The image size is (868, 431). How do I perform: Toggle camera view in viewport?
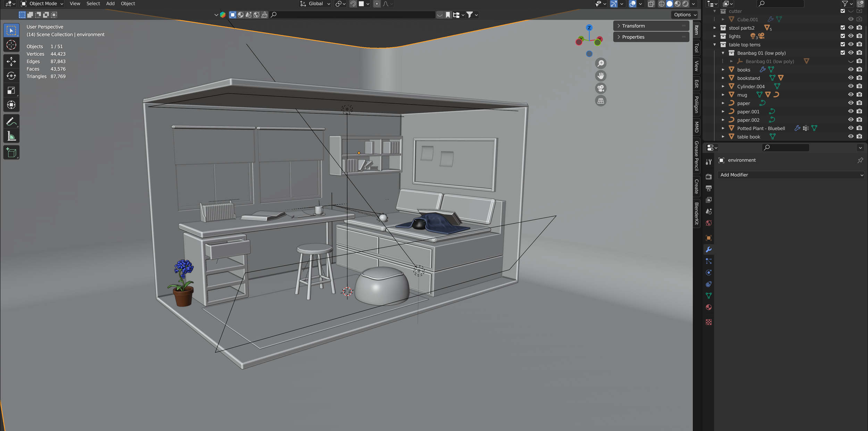(x=601, y=88)
